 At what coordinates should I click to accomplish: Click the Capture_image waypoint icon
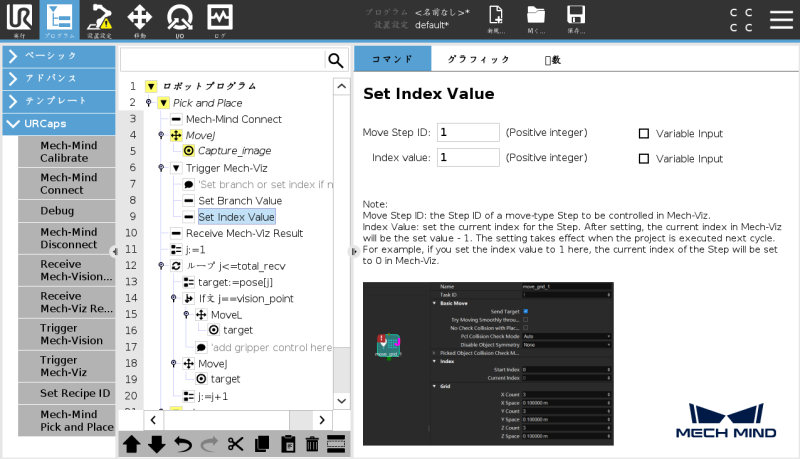[189, 150]
